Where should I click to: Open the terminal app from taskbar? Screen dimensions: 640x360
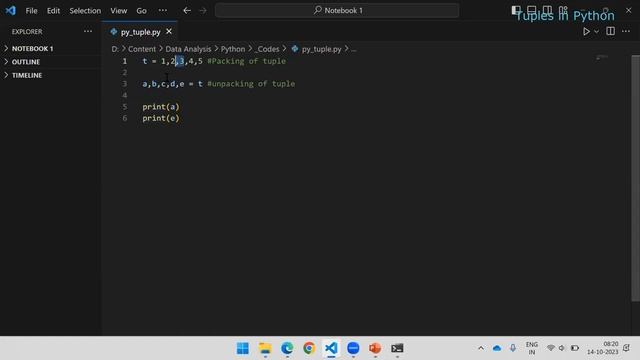point(397,348)
